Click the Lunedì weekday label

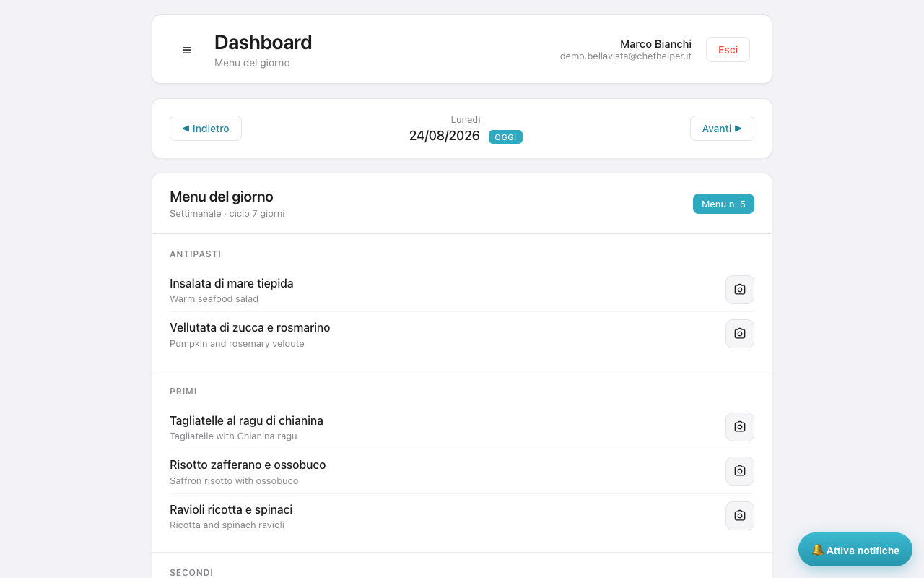[466, 120]
